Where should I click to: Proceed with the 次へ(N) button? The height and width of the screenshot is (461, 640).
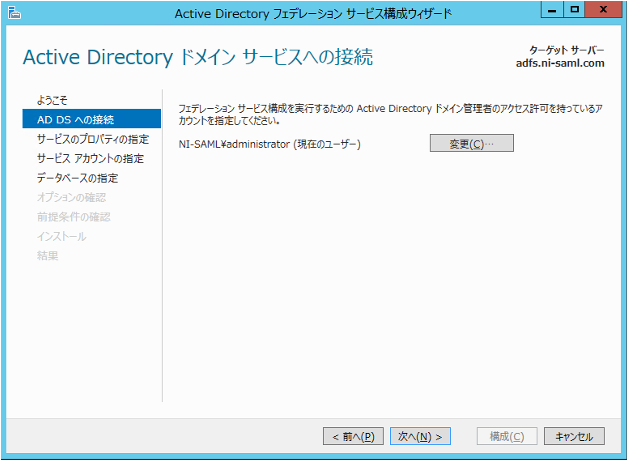point(420,437)
